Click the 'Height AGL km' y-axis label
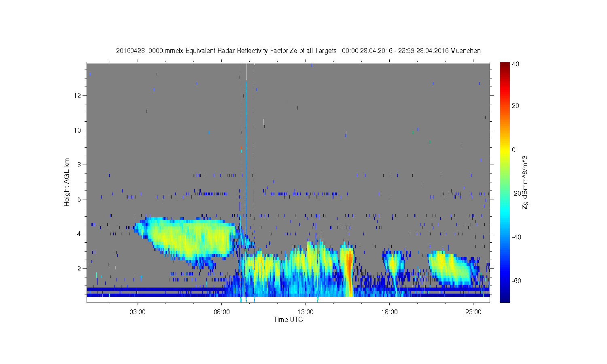 pos(67,182)
